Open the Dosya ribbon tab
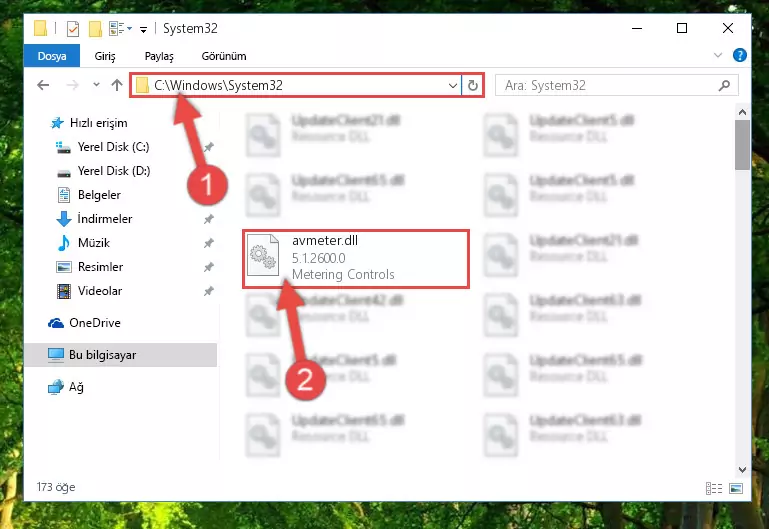 52,56
